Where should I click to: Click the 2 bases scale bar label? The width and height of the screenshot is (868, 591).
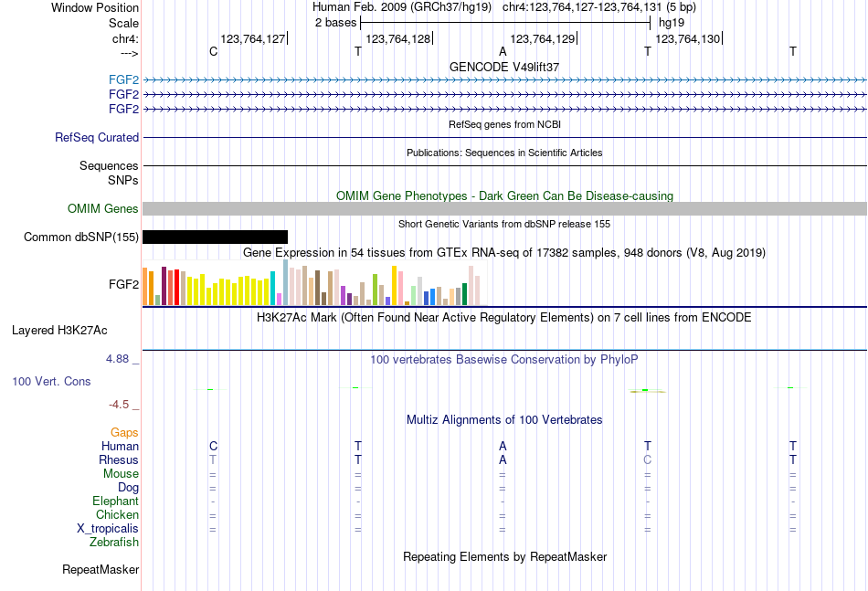pos(336,23)
